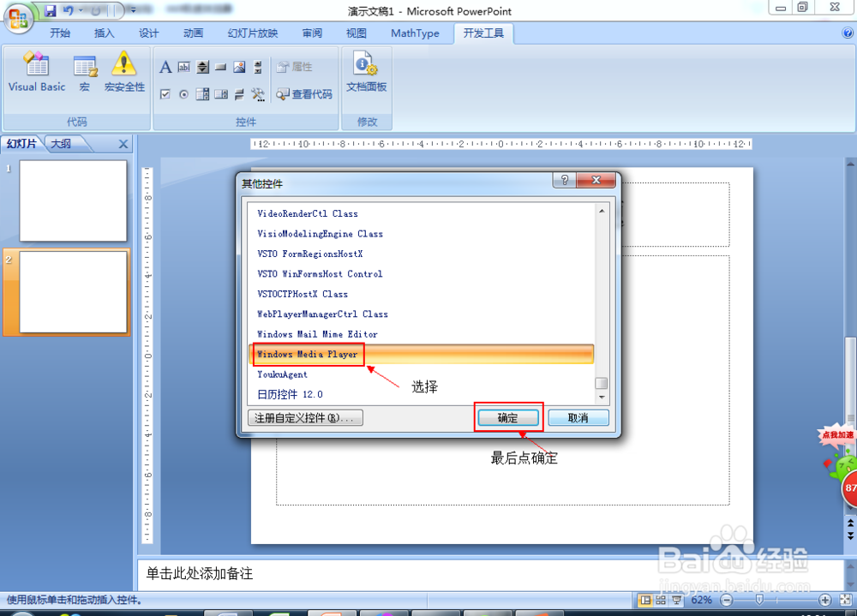Open the 插入 ribbon tab
This screenshot has width=857, height=616.
[105, 33]
